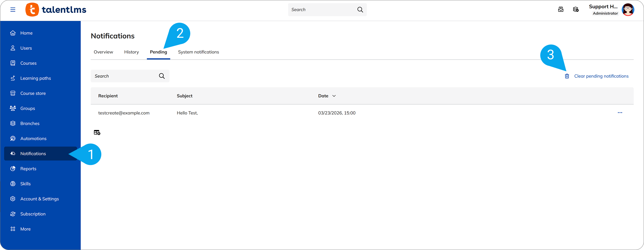644x250 pixels.
Task: Sort by the Date column arrow
Action: click(334, 96)
